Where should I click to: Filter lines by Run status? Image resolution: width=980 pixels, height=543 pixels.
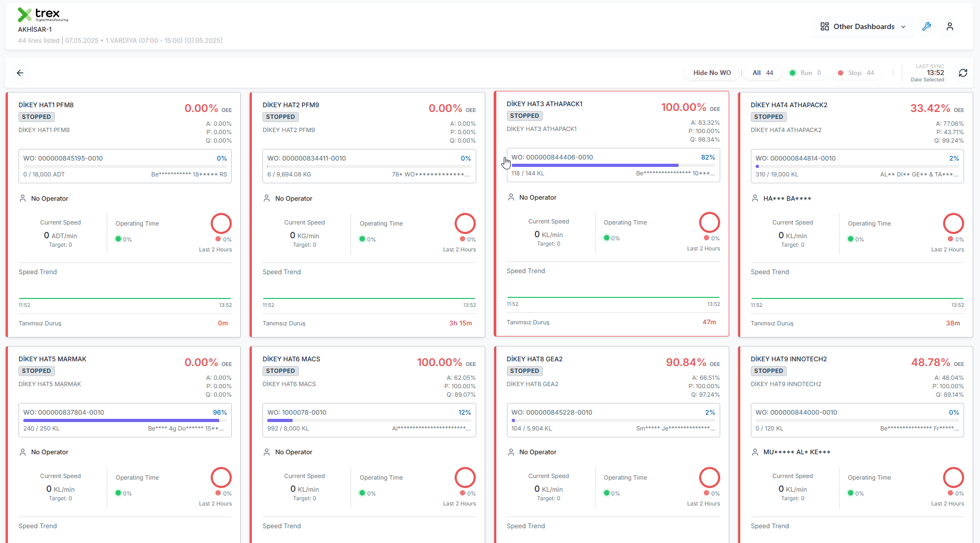point(805,73)
